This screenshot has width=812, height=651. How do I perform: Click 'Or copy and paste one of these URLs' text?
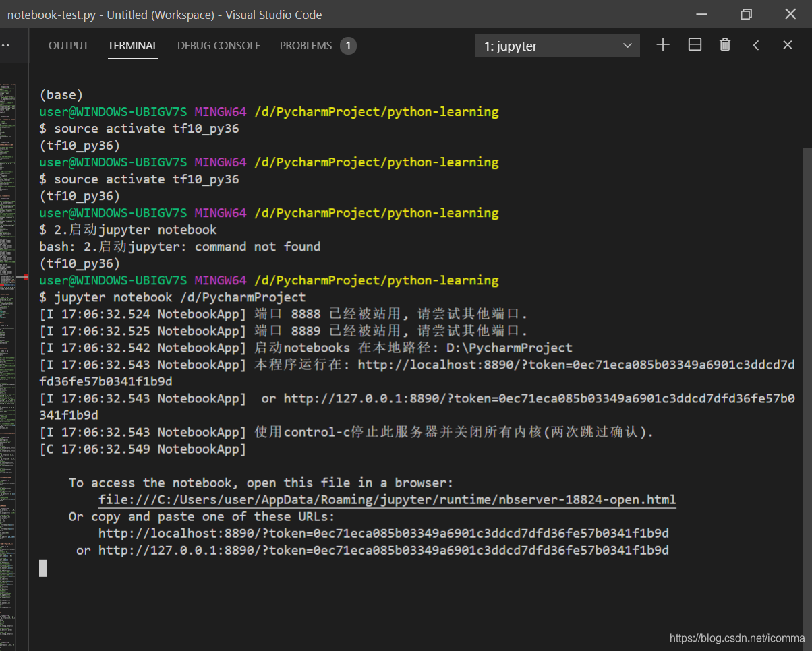point(202,517)
